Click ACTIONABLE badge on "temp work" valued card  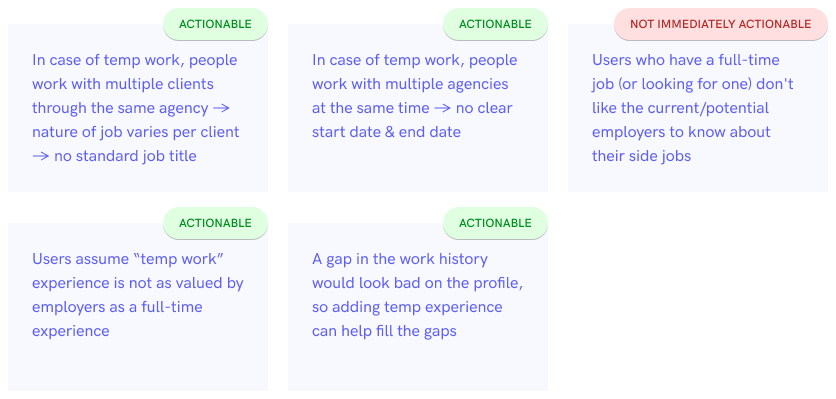[x=215, y=223]
